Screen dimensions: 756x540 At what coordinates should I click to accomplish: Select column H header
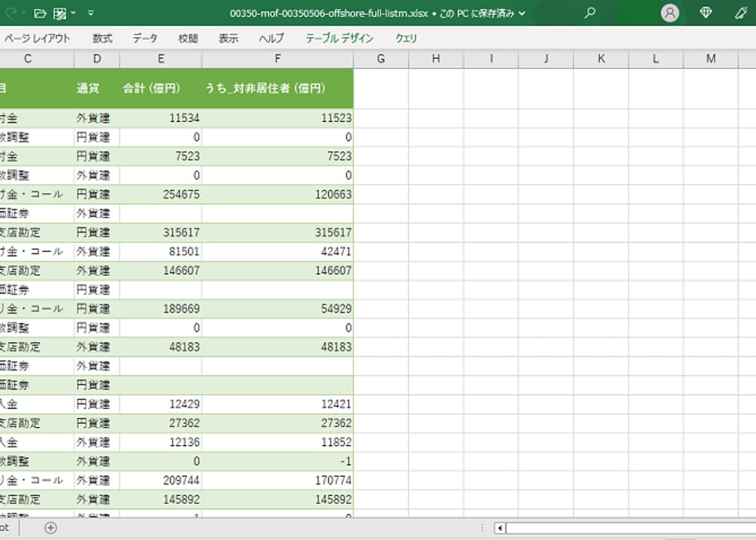click(x=436, y=59)
